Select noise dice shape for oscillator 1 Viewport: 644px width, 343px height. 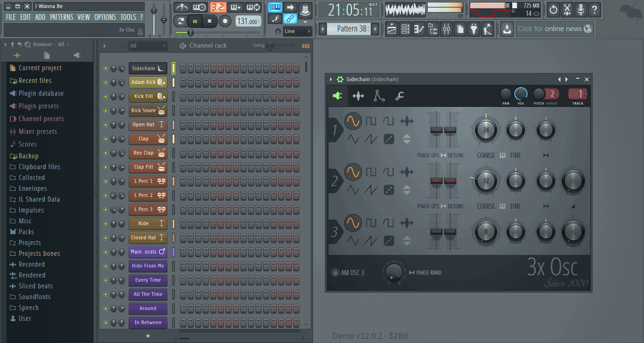click(x=389, y=139)
